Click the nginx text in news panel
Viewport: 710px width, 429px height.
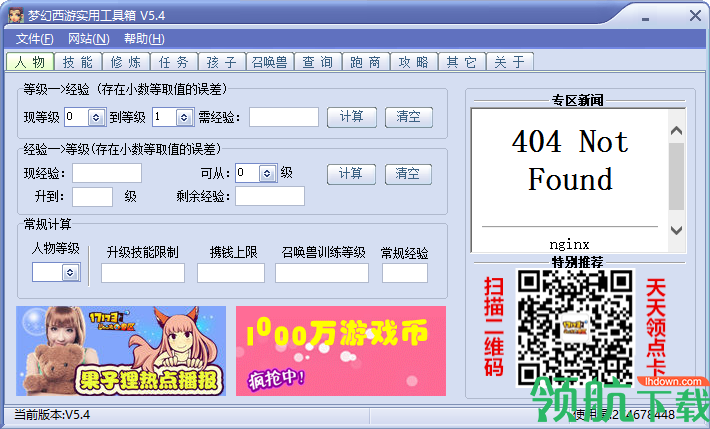click(x=569, y=245)
